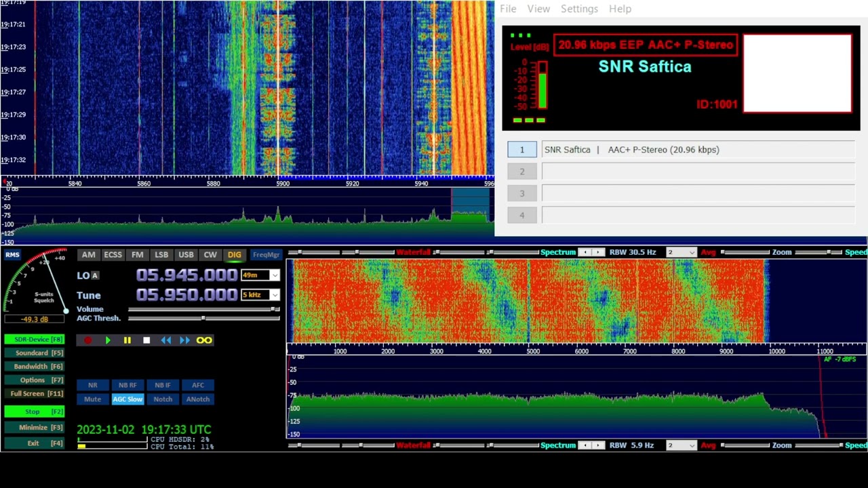Step upper RBW left arrow button
The height and width of the screenshot is (488, 868).
tap(587, 252)
